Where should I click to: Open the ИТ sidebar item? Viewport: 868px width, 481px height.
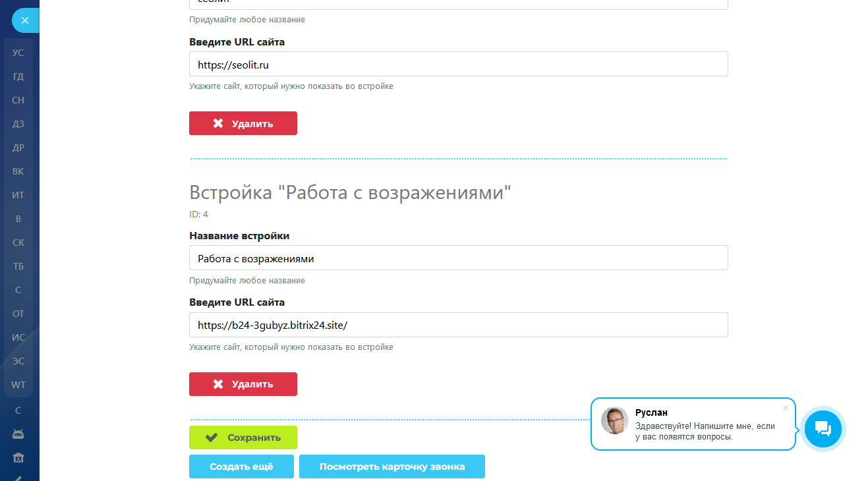18,195
